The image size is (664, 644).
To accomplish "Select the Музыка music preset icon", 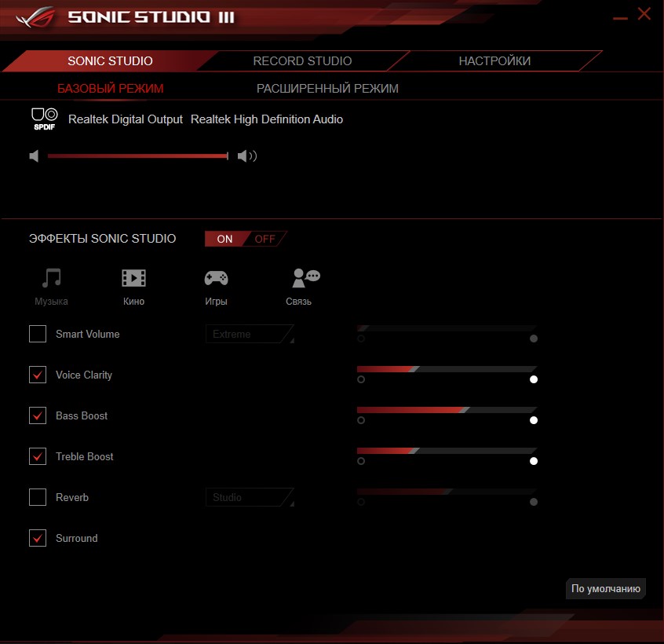I will click(51, 278).
